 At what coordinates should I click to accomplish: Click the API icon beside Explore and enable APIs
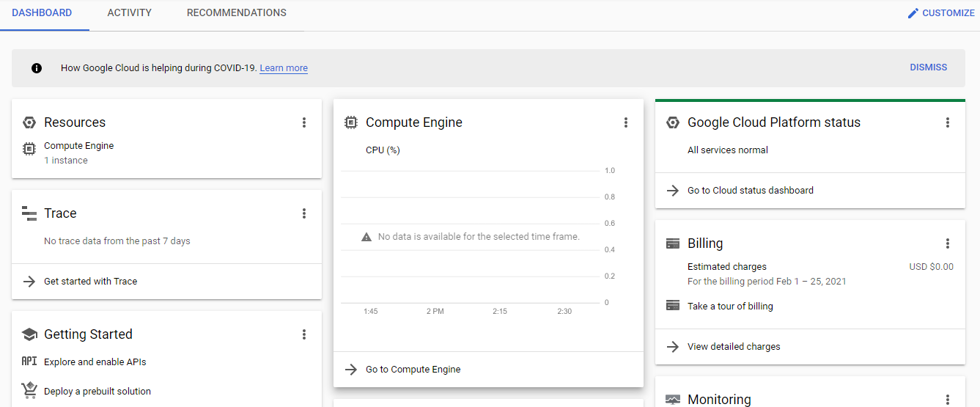[29, 362]
